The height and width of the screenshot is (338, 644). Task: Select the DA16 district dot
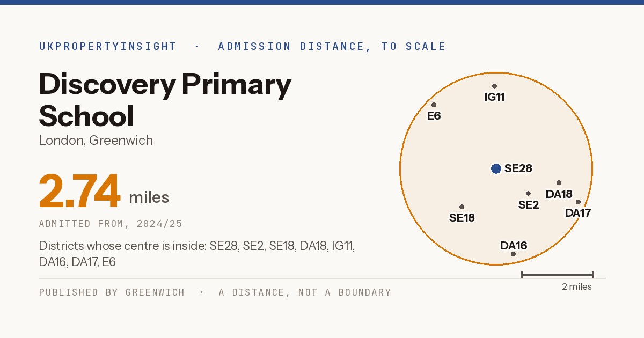point(513,254)
